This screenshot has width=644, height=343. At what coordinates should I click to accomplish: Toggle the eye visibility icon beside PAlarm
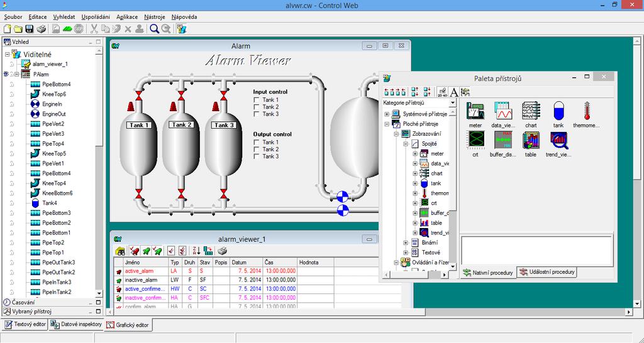(6, 74)
